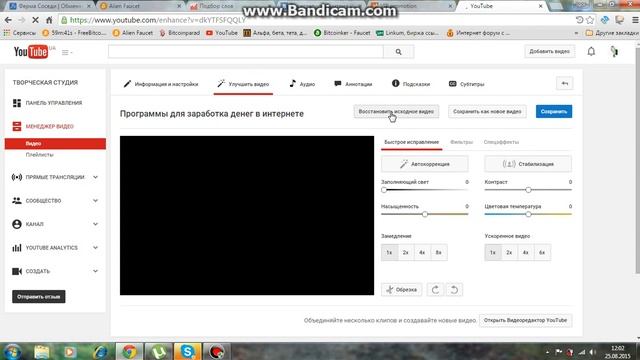Select slow motion 1x
The image size is (640, 360).
point(389,252)
